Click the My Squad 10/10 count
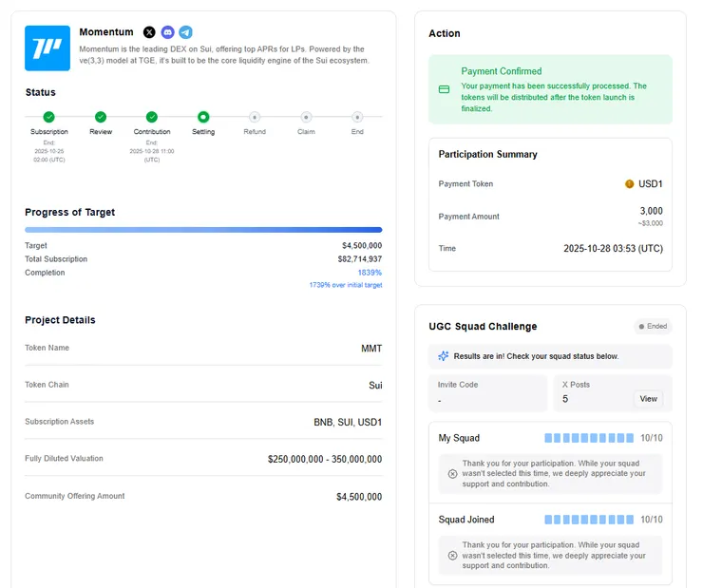703x588 pixels. (x=652, y=438)
